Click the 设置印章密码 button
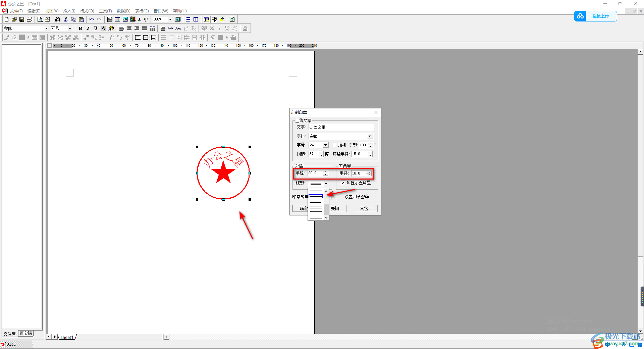 point(357,197)
